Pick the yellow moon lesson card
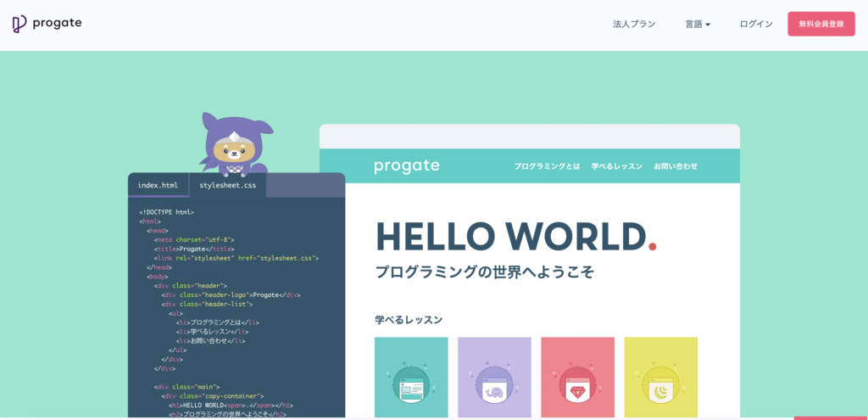This screenshot has width=868, height=420. coord(660,378)
